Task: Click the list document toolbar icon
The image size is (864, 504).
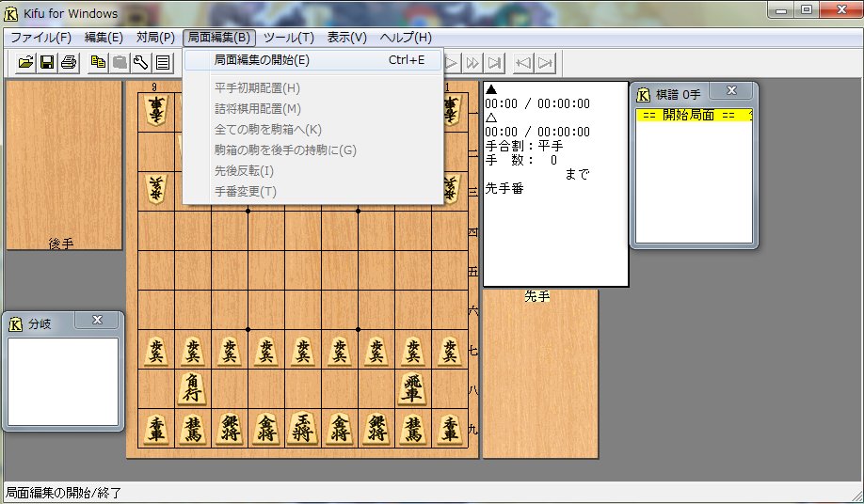Action: (163, 63)
